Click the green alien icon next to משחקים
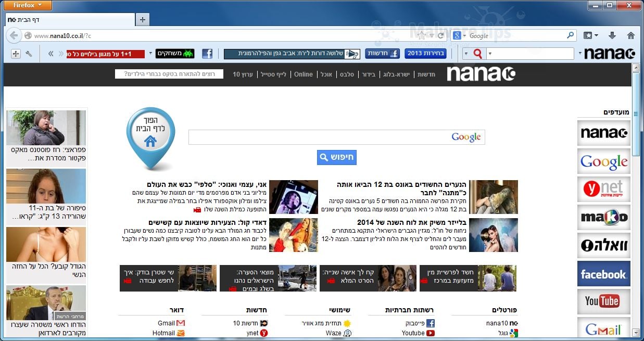 pyautogui.click(x=188, y=53)
